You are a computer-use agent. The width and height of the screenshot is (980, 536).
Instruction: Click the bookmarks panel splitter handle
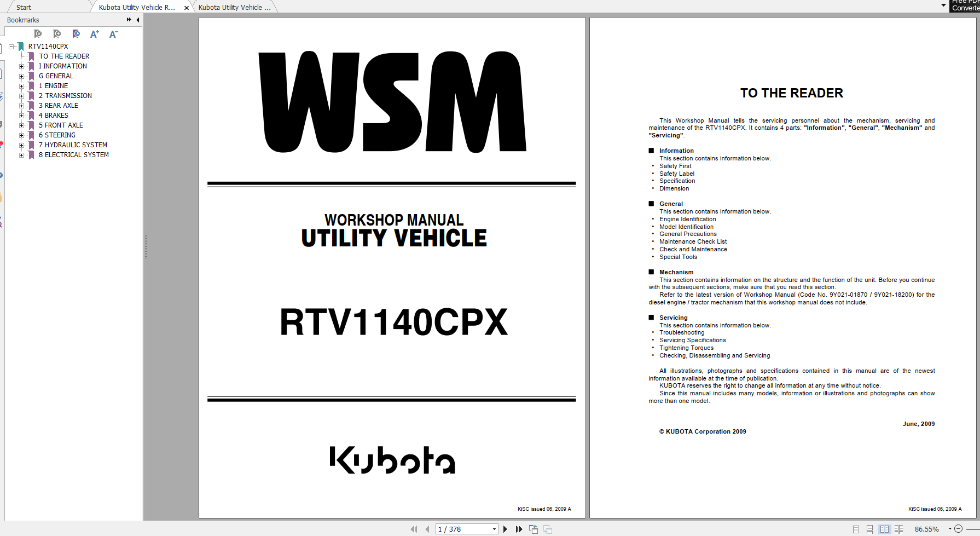click(146, 246)
